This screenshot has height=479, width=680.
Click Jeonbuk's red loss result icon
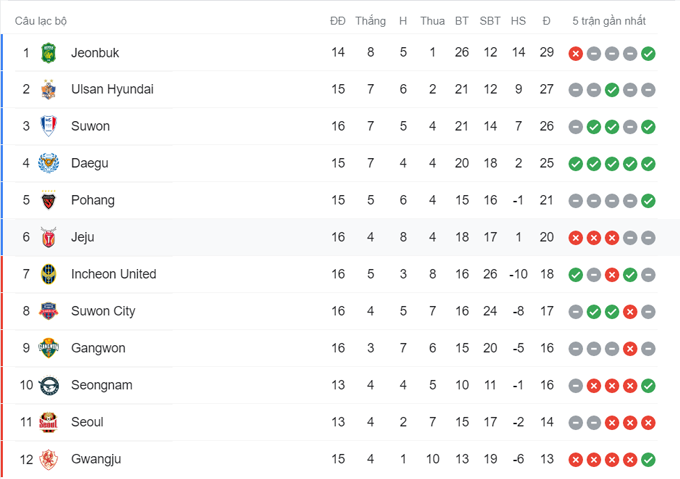[576, 53]
